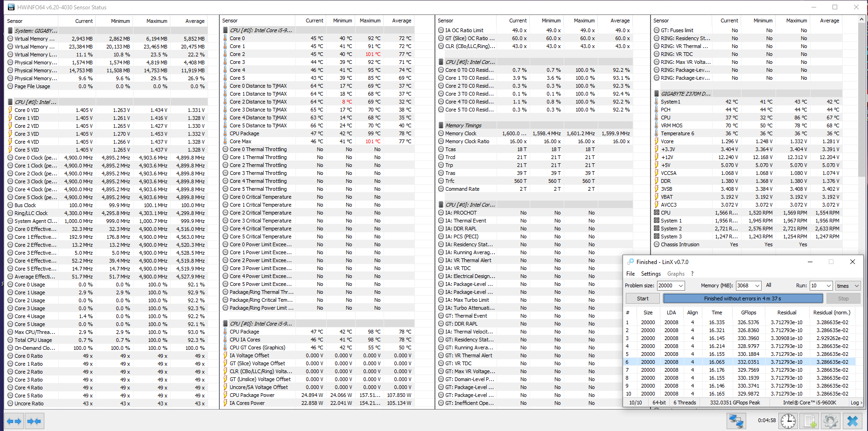
Task: Click the GFlops column header in LinX
Action: tap(749, 313)
